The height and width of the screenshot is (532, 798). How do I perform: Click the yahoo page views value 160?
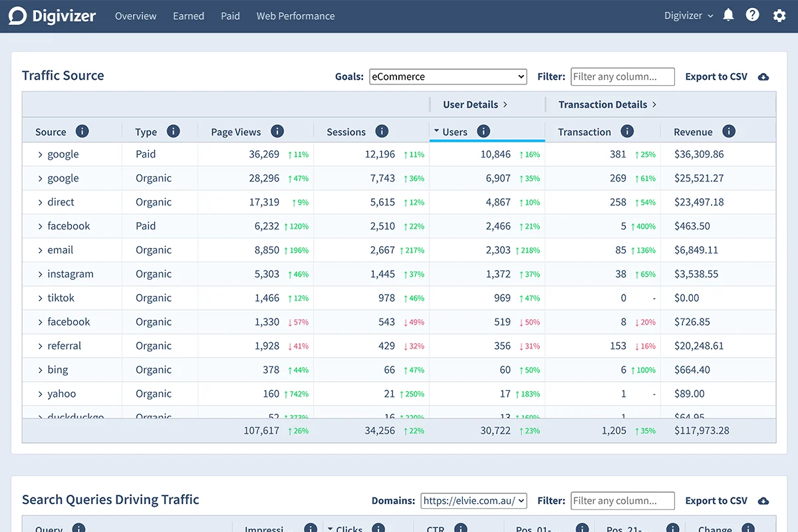pyautogui.click(x=271, y=394)
